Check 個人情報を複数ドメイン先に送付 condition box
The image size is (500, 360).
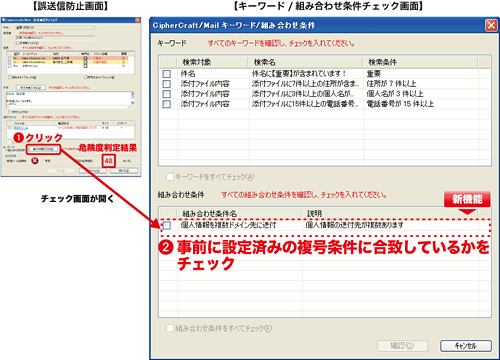pos(167,225)
